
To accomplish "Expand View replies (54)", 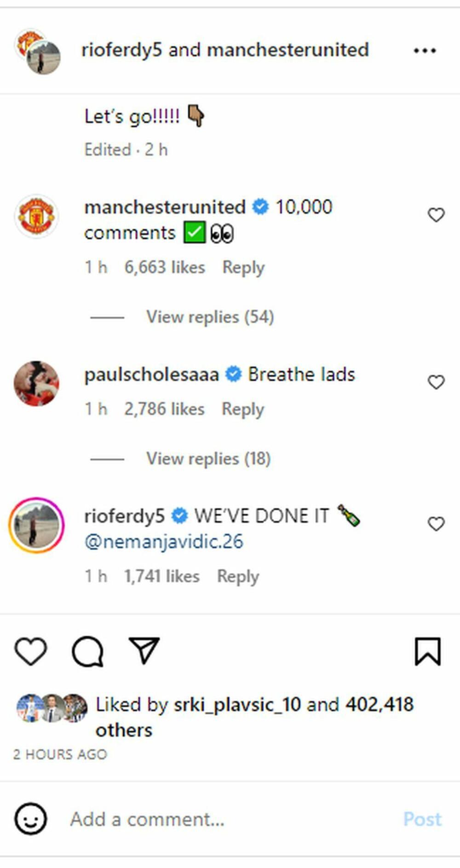I will tap(210, 317).
